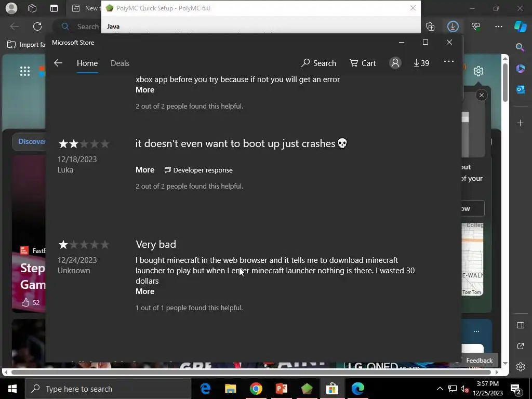Close the popup card in Edge page

[x=482, y=96]
